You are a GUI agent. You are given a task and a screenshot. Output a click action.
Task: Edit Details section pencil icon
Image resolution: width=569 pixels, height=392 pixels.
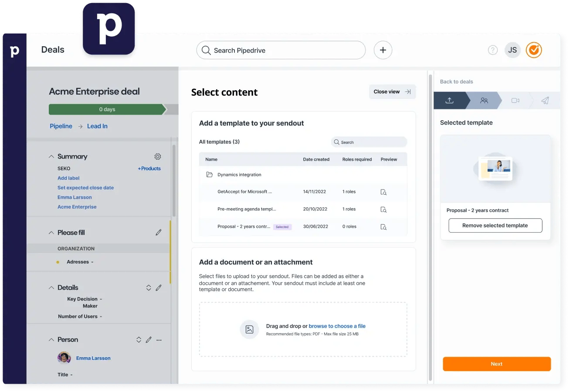pos(159,287)
